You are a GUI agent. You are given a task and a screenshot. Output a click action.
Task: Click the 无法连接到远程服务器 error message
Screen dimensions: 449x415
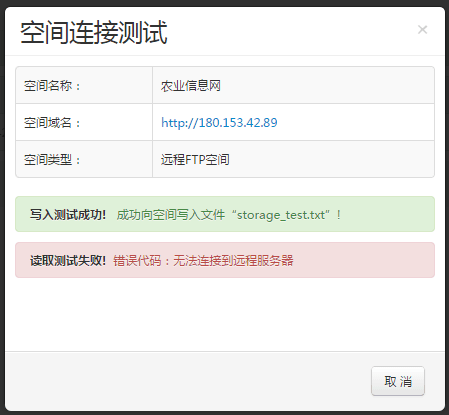pyautogui.click(x=233, y=260)
